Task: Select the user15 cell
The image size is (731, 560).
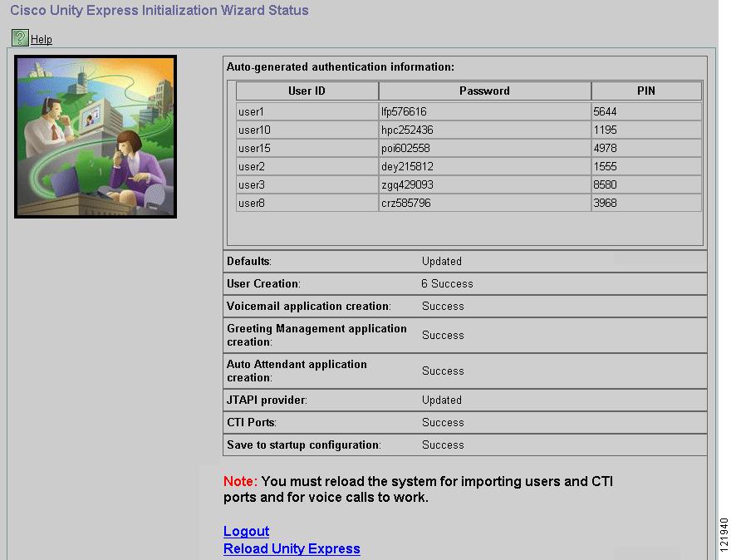Action: click(x=307, y=148)
